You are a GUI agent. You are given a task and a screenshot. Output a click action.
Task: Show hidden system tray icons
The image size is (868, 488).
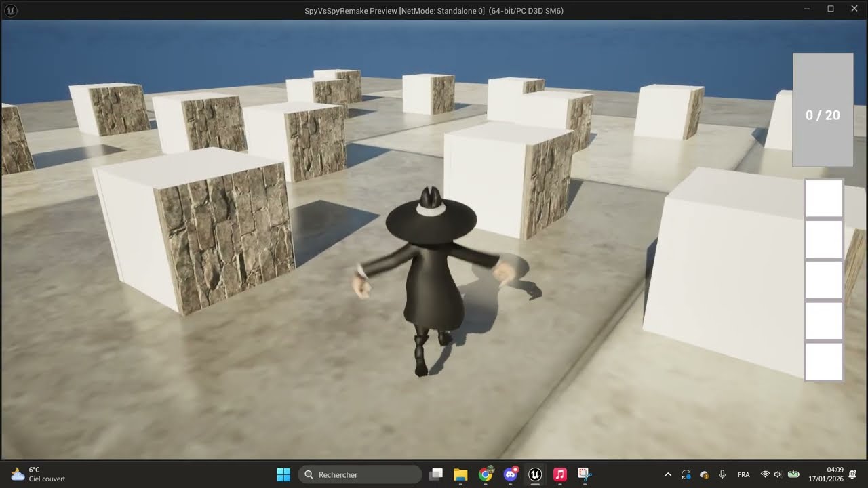(668, 474)
